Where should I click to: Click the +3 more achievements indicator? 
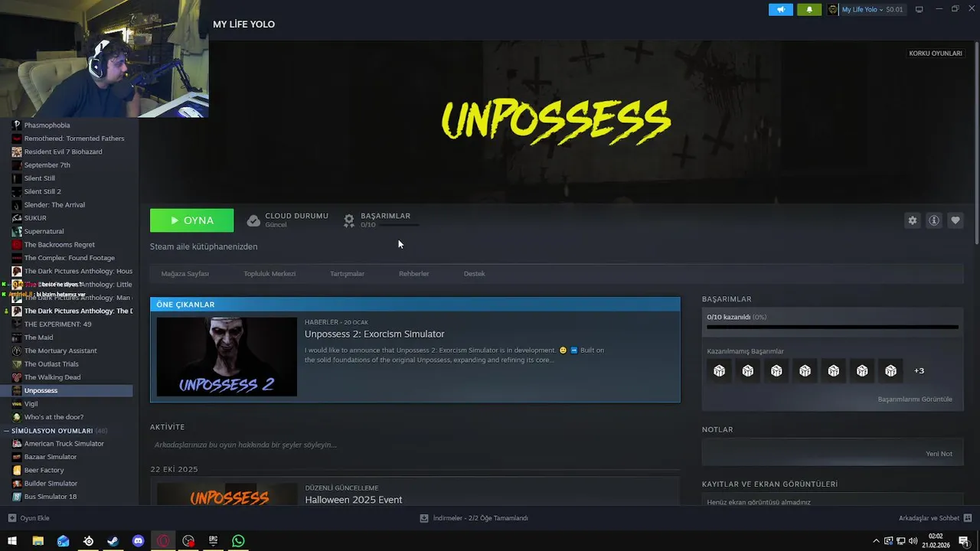pos(919,370)
